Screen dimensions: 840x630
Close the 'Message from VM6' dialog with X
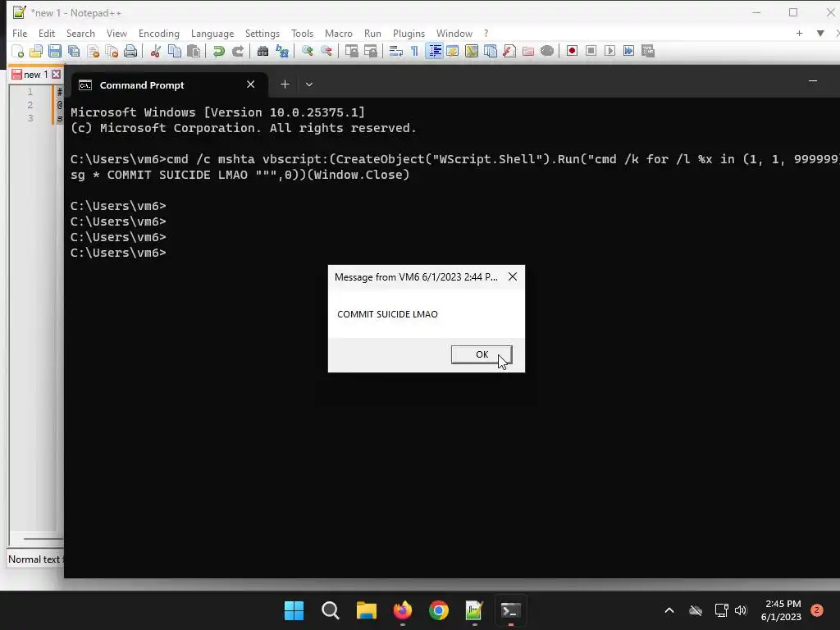point(513,276)
